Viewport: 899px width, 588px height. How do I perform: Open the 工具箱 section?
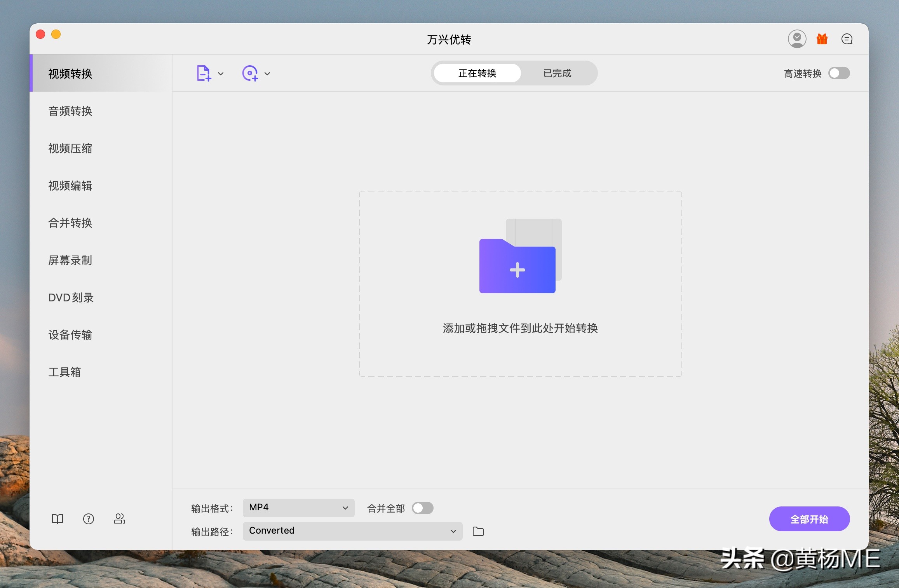pyautogui.click(x=64, y=372)
